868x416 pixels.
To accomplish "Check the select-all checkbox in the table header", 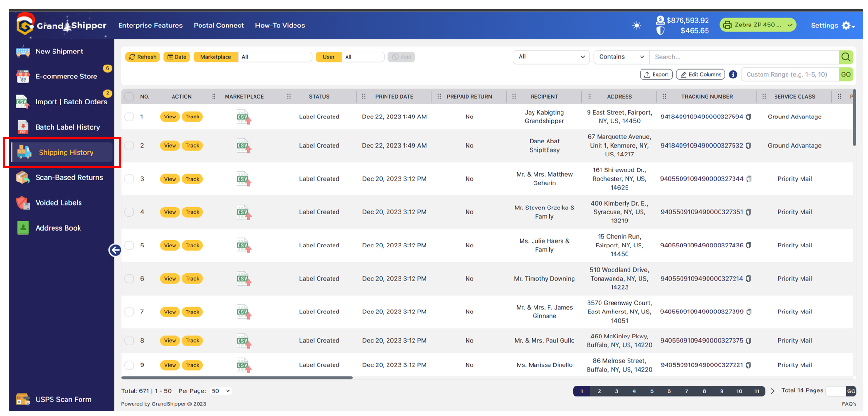I will 129,97.
